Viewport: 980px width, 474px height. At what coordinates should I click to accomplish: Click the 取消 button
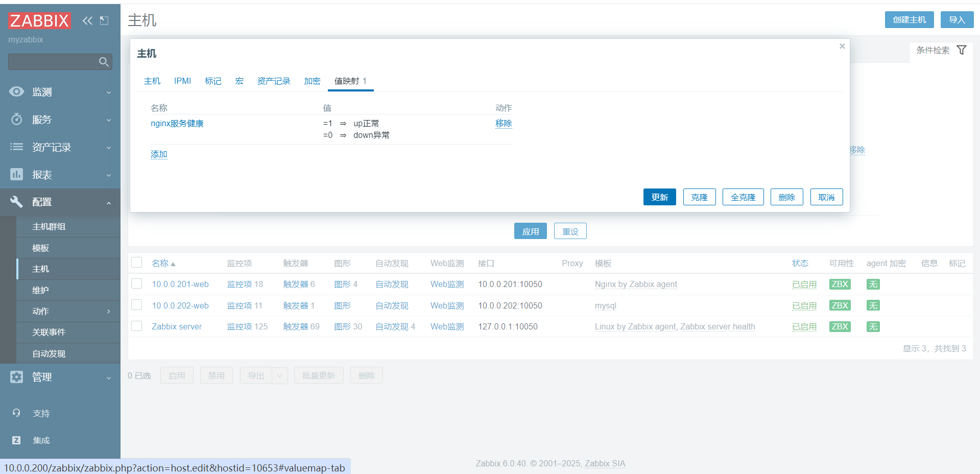coord(827,197)
